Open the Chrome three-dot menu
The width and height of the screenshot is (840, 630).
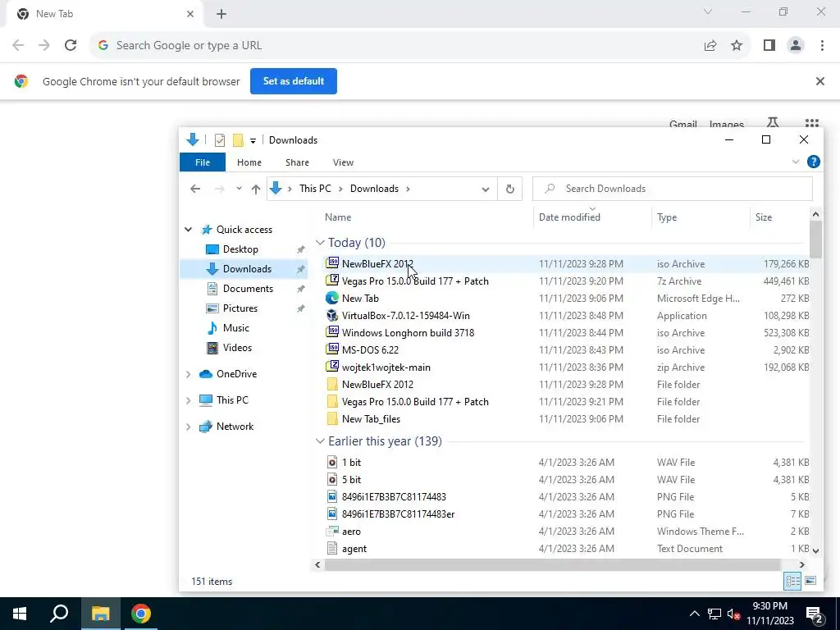pos(822,46)
